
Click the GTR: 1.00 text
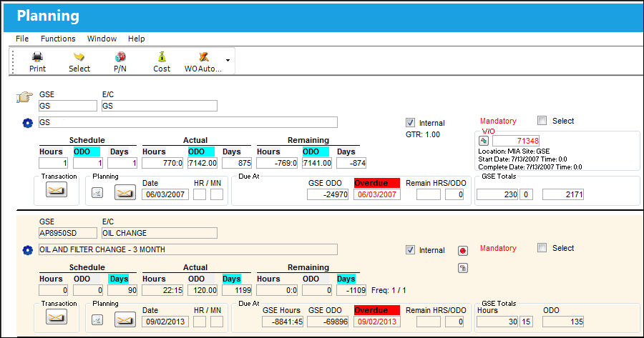click(x=423, y=134)
